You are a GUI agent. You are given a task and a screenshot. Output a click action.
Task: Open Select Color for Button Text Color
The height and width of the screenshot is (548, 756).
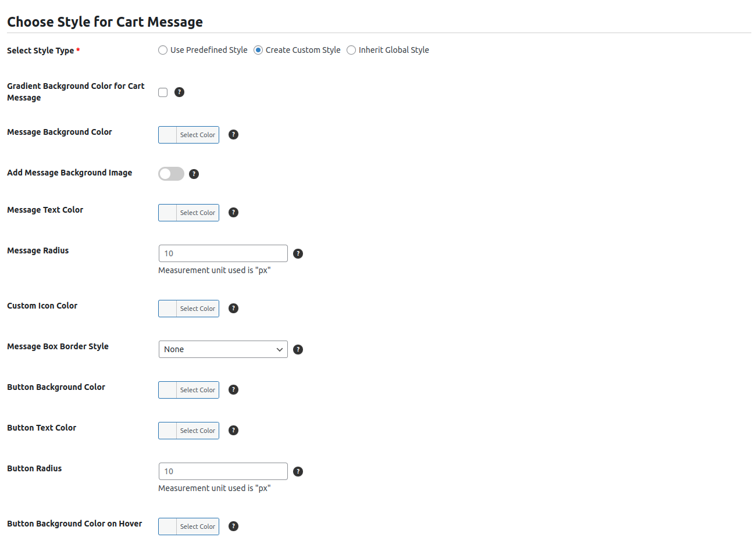click(197, 431)
